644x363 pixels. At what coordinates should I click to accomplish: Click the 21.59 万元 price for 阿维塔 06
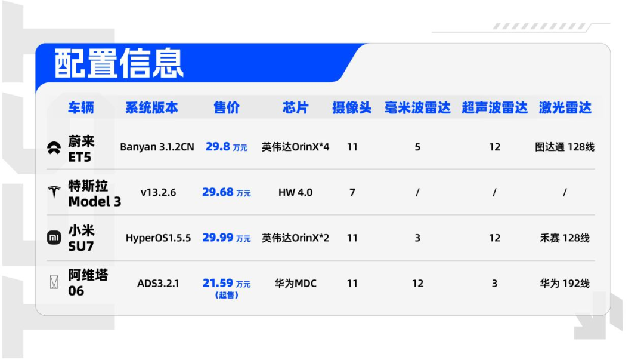click(x=227, y=284)
